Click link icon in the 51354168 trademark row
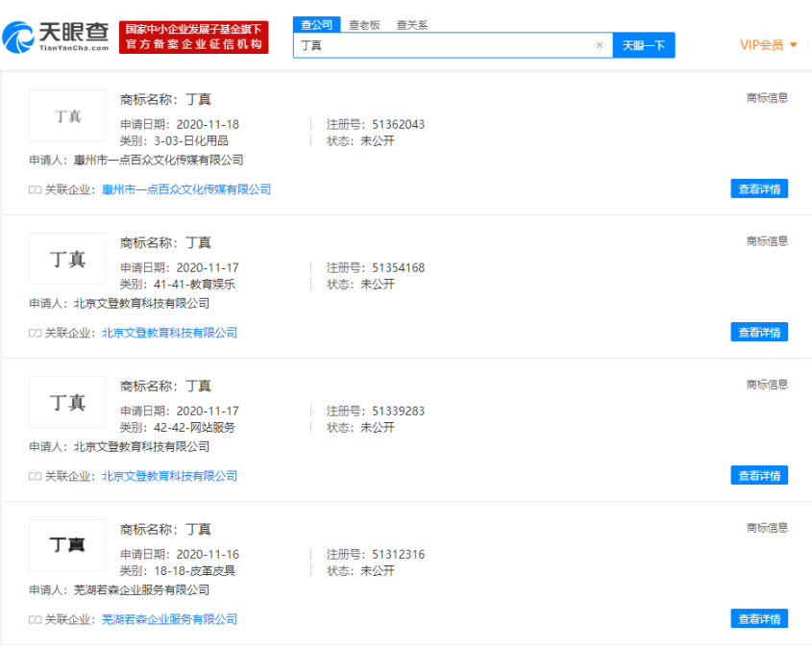Screen dimensions: 812x650 tap(36, 333)
